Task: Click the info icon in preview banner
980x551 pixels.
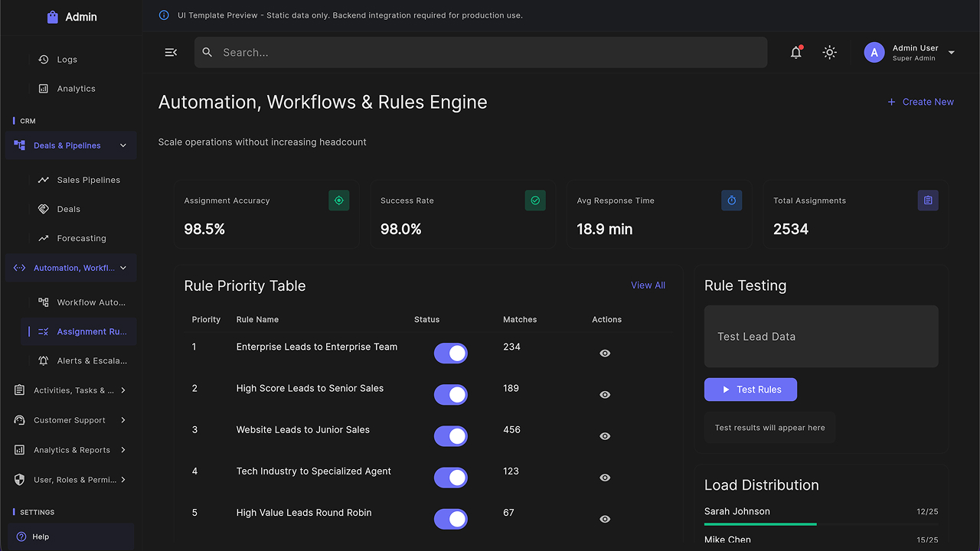Action: [164, 15]
